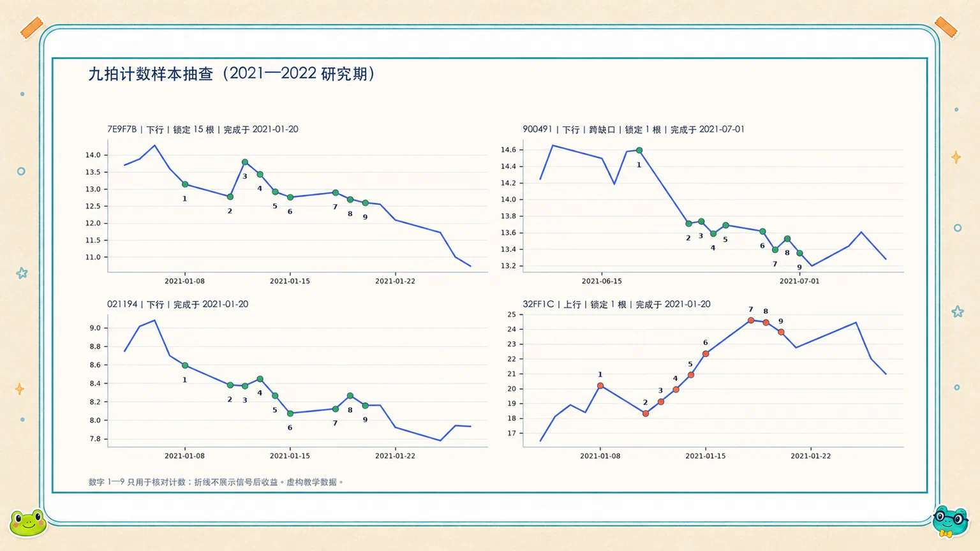Click the 2021-07-01 x-axis tick label
The height and width of the screenshot is (551, 980).
799,281
